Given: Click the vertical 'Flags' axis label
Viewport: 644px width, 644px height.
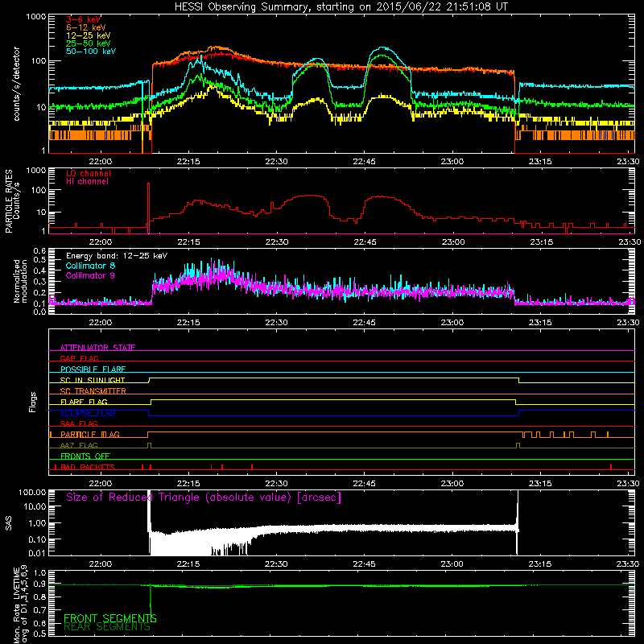Looking at the screenshot, I should click(x=33, y=402).
